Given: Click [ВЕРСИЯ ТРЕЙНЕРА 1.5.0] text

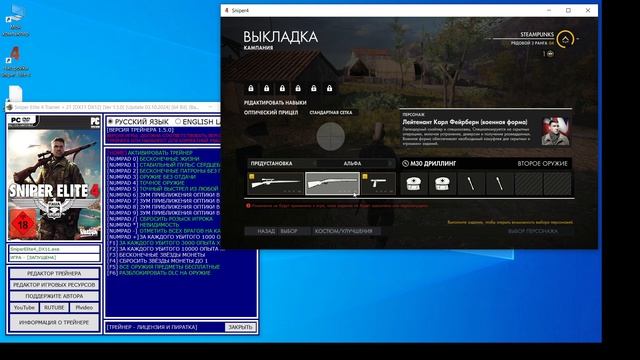Looking at the screenshot, I should 140,130.
